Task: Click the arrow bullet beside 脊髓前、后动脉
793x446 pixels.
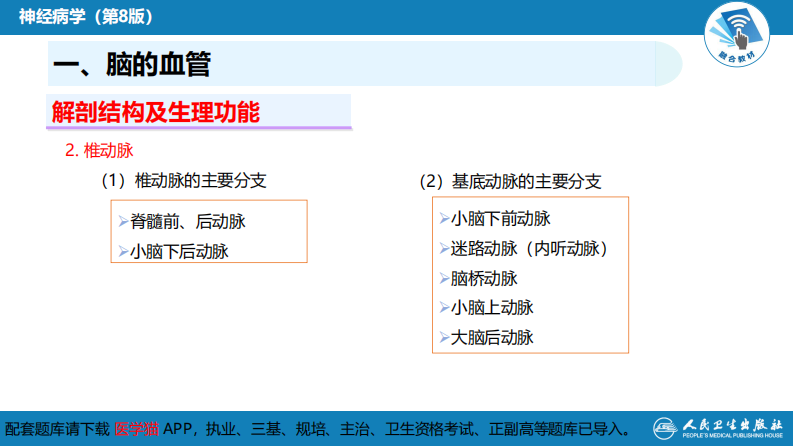Action: 123,221
